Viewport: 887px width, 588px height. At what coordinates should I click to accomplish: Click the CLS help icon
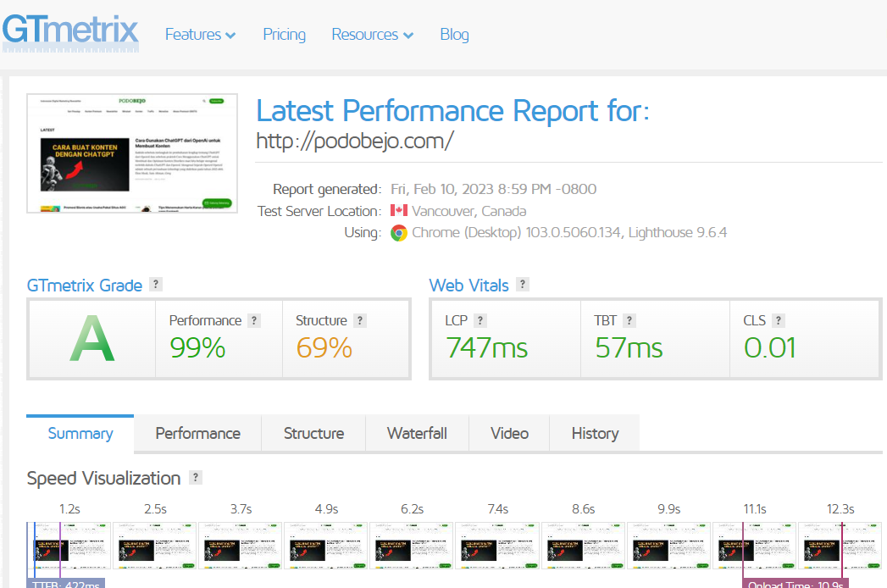(x=779, y=320)
